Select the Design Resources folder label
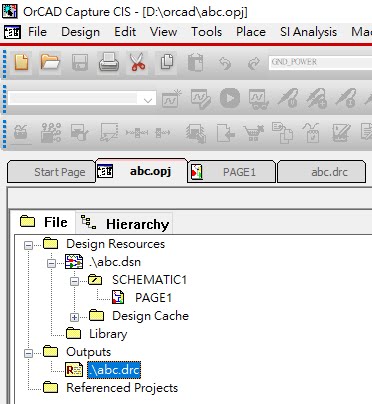The image size is (372, 404). [115, 244]
